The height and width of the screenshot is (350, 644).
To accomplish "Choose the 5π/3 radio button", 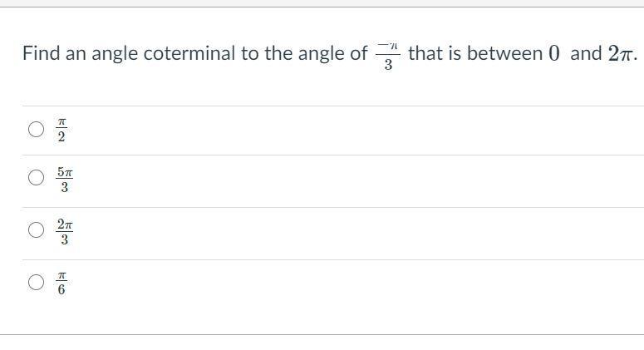I will tap(36, 177).
